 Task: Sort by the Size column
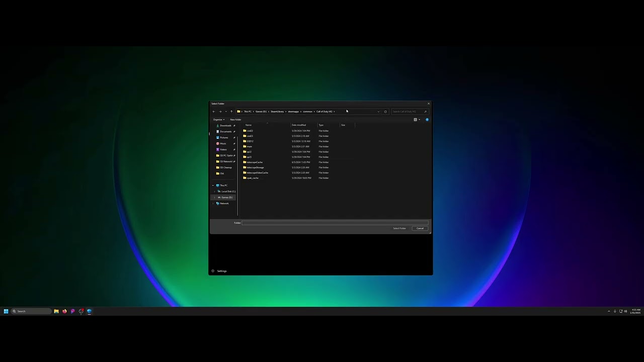343,125
